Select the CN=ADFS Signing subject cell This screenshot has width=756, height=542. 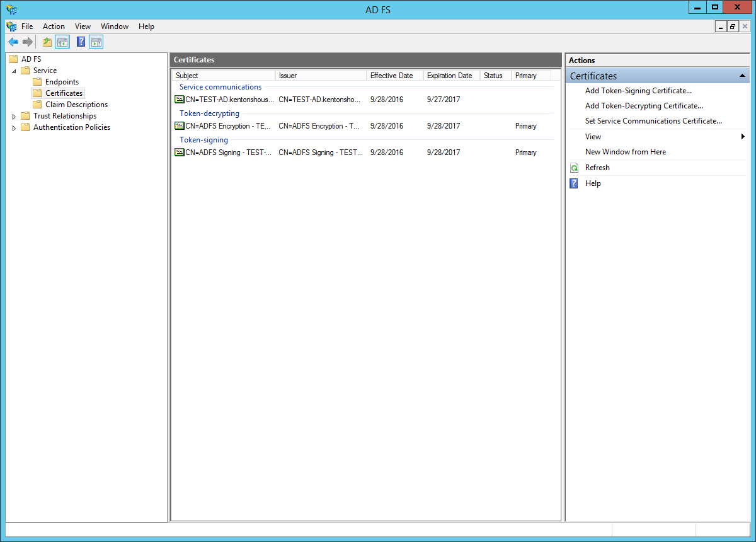(229, 153)
